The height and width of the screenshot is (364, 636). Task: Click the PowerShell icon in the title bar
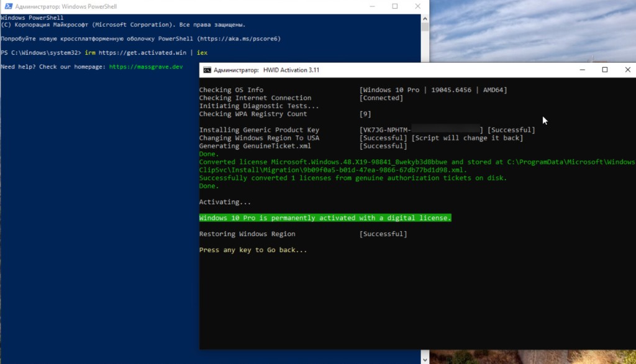coord(8,6)
